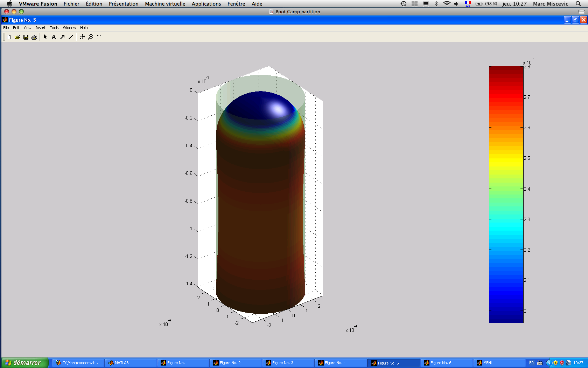The width and height of the screenshot is (588, 368).
Task: Enable the Rotate 3D tool
Action: [x=99, y=37]
